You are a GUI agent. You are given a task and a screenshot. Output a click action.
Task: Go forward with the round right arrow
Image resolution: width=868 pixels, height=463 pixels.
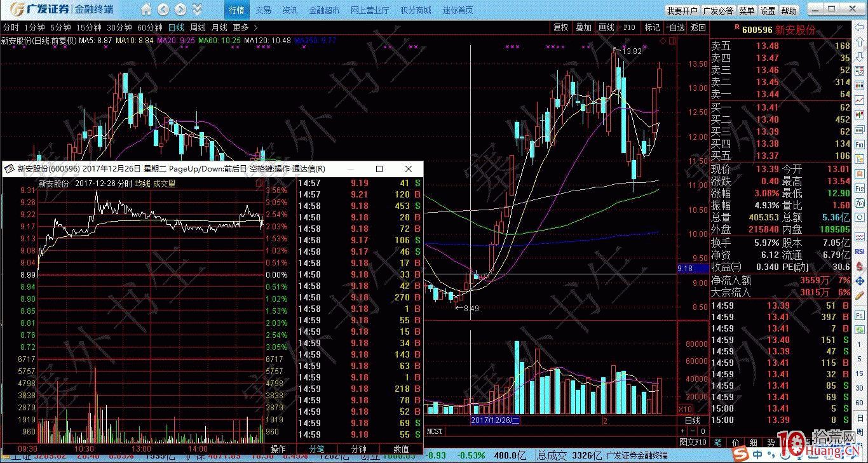pos(180,10)
